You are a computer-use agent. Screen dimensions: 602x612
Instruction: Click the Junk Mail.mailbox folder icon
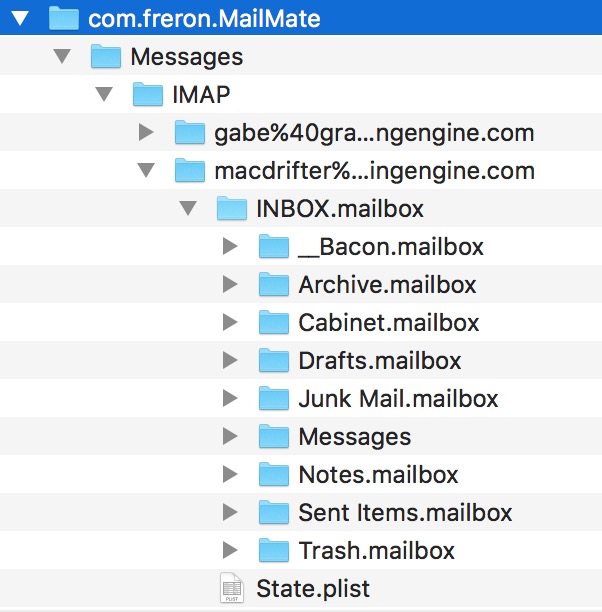274,399
